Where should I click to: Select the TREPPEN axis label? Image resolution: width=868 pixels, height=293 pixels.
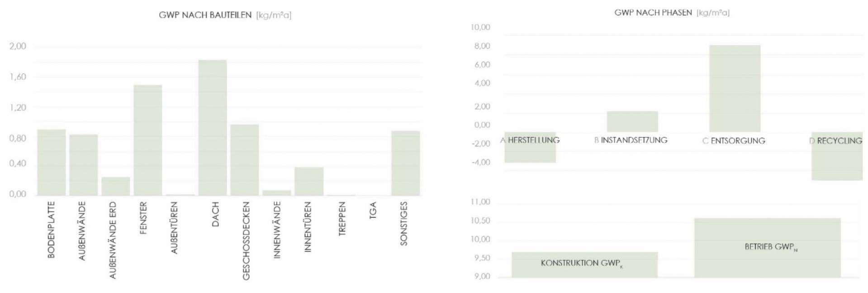coord(342,219)
